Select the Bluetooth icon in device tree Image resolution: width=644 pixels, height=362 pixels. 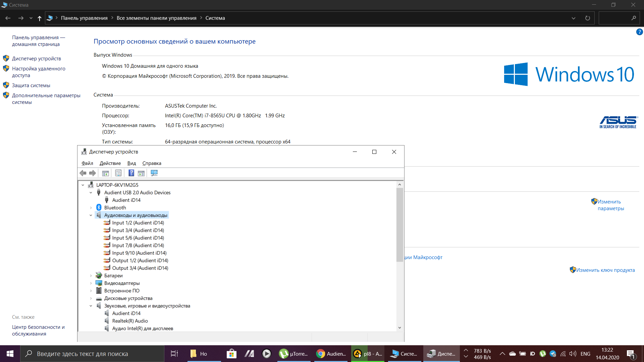point(99,207)
